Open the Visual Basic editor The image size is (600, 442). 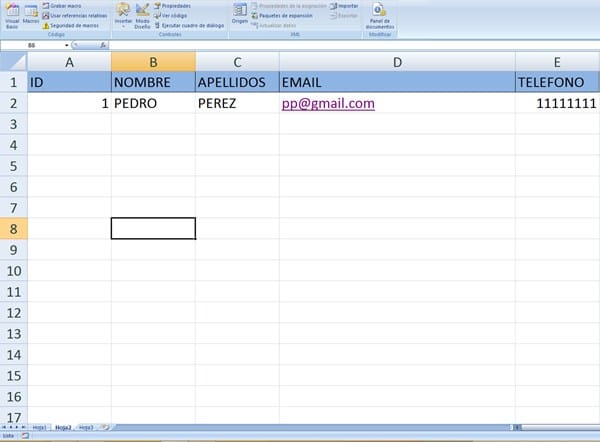[12, 16]
